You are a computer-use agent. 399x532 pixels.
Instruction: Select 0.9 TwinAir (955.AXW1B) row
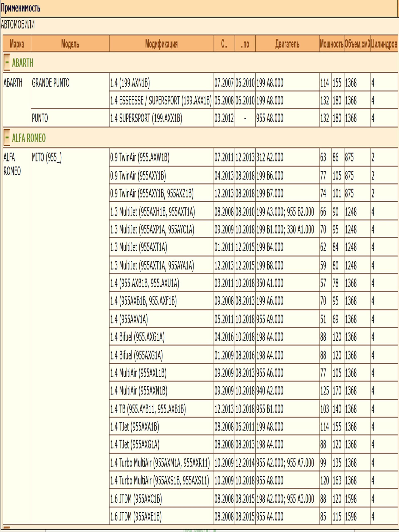click(140, 158)
